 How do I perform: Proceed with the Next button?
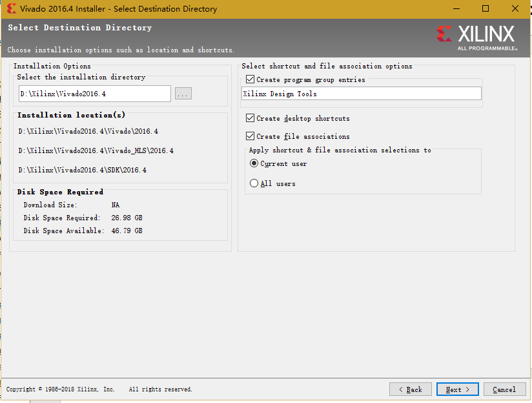click(x=457, y=389)
